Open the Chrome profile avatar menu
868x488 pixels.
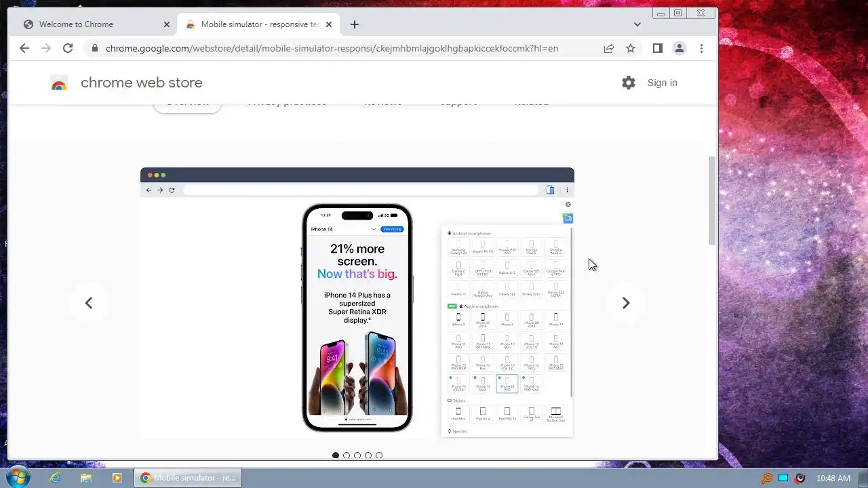point(679,48)
